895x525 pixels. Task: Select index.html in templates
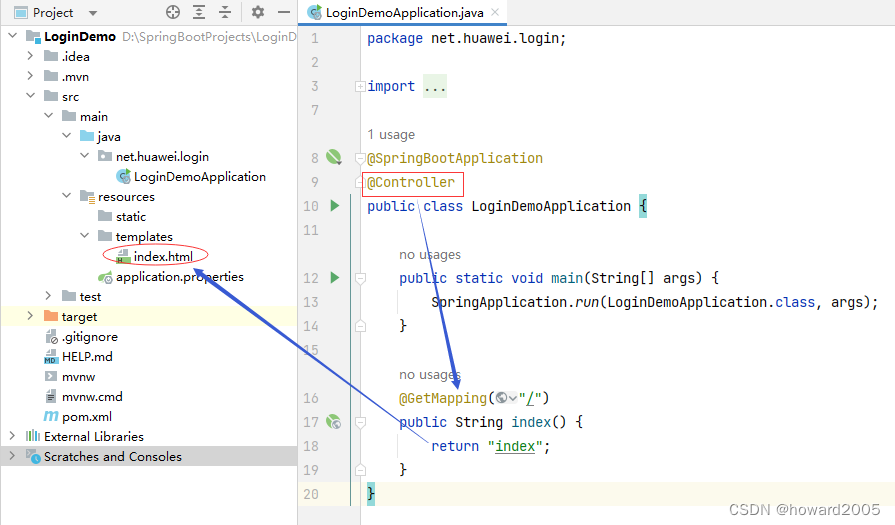[x=163, y=257]
